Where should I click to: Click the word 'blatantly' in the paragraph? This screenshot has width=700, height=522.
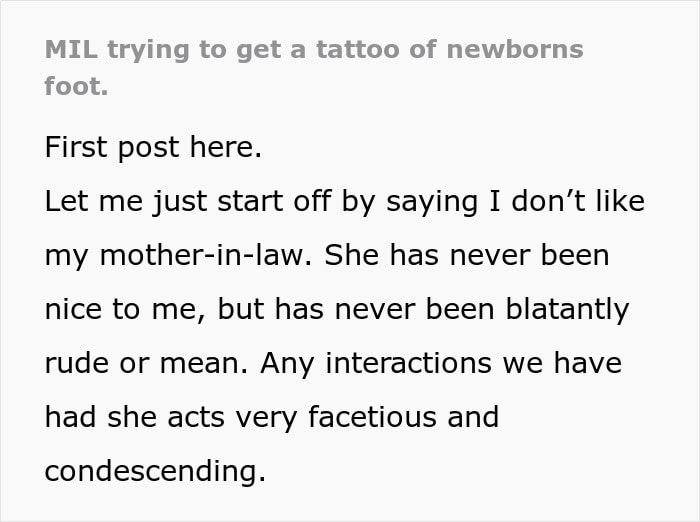[x=567, y=309]
